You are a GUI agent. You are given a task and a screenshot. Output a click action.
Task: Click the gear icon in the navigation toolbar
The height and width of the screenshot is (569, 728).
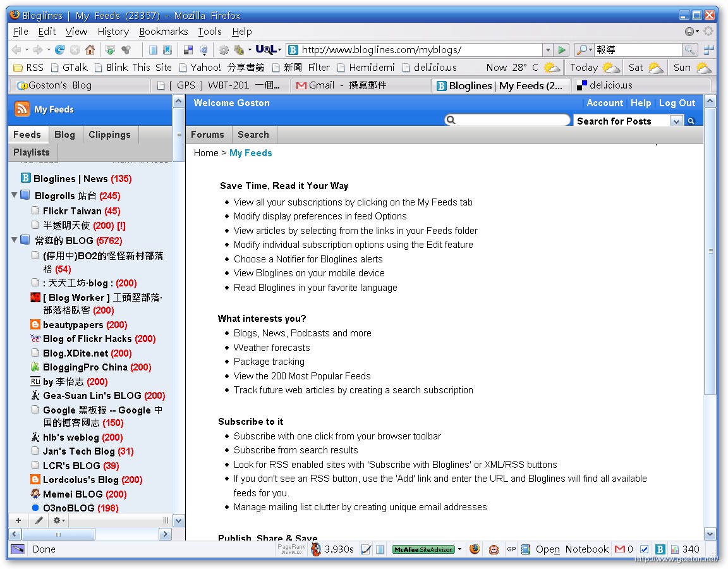coord(223,50)
